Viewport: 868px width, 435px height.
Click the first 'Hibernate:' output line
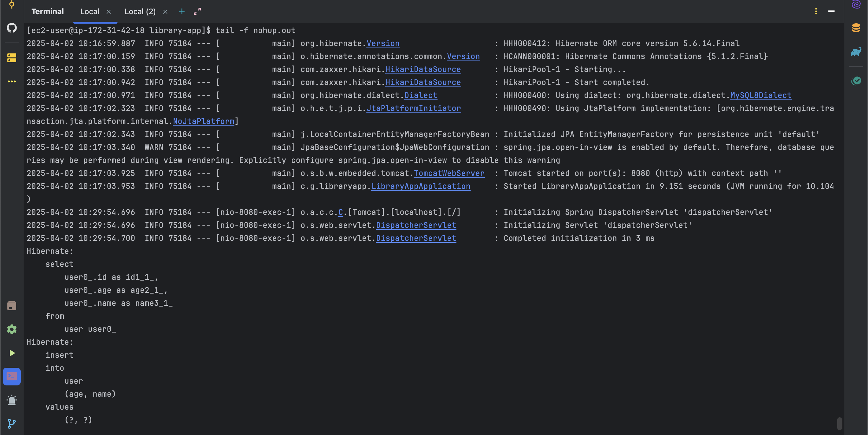(x=50, y=251)
